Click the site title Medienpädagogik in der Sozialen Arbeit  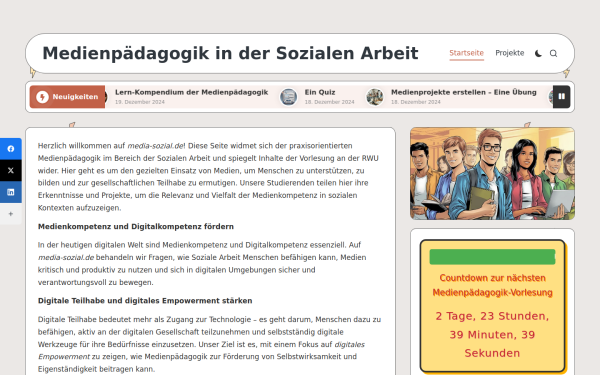pyautogui.click(x=230, y=53)
